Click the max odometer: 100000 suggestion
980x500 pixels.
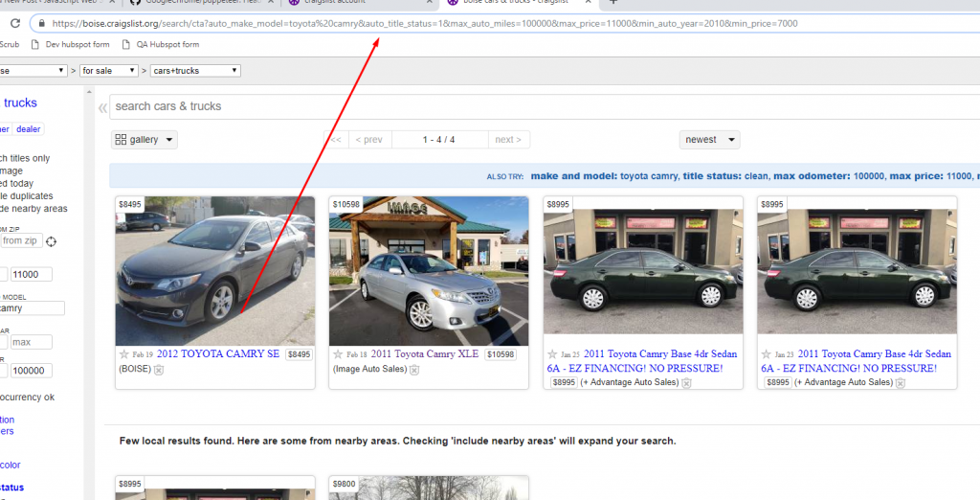pos(830,176)
